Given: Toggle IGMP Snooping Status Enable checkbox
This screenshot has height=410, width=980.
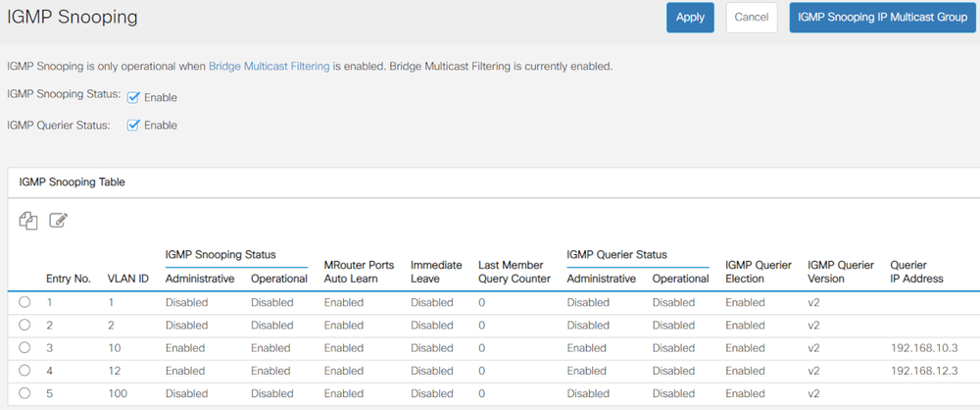Looking at the screenshot, I should click(x=134, y=97).
